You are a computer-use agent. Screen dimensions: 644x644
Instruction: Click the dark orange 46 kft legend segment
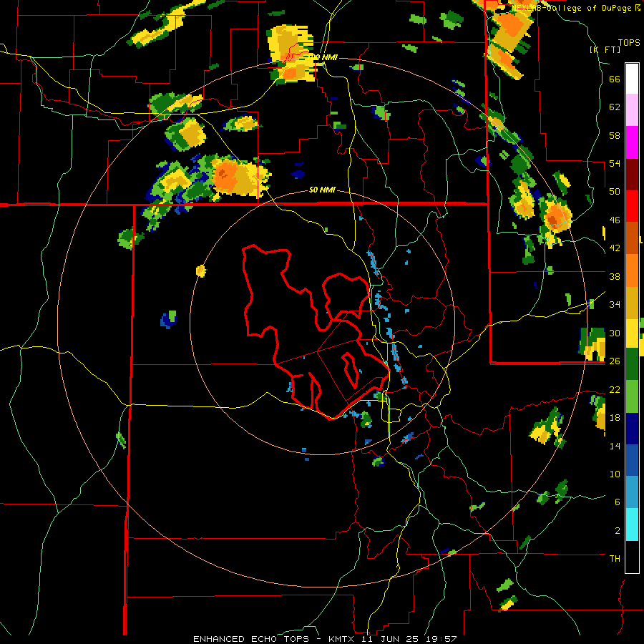tap(632, 238)
